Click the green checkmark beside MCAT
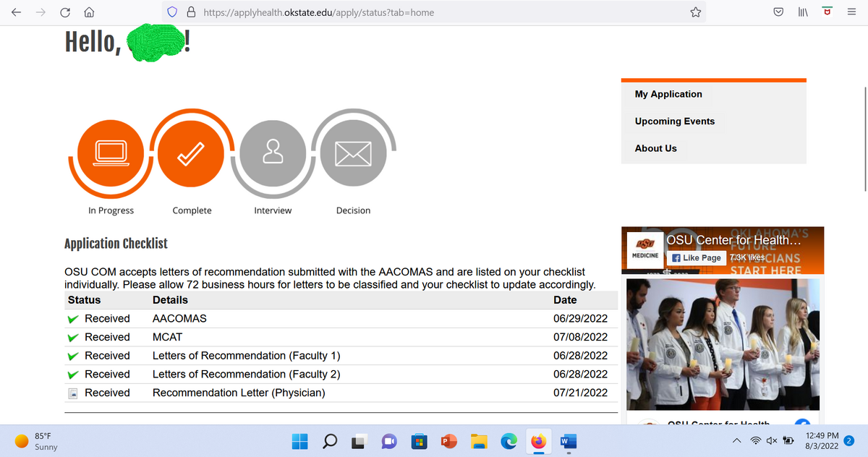The image size is (868, 457). 73,338
